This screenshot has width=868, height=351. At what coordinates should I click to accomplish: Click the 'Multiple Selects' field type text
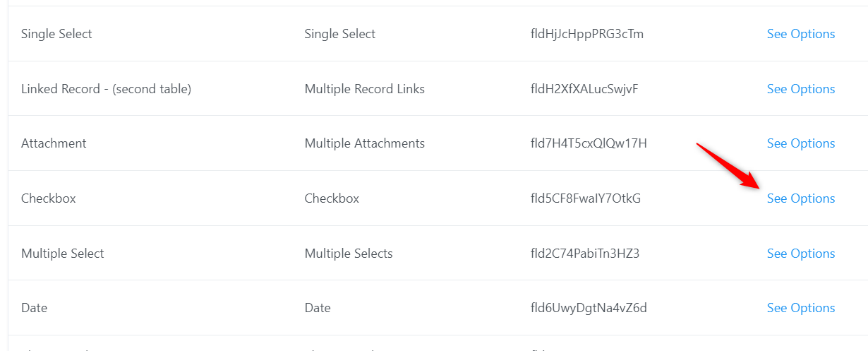click(348, 254)
